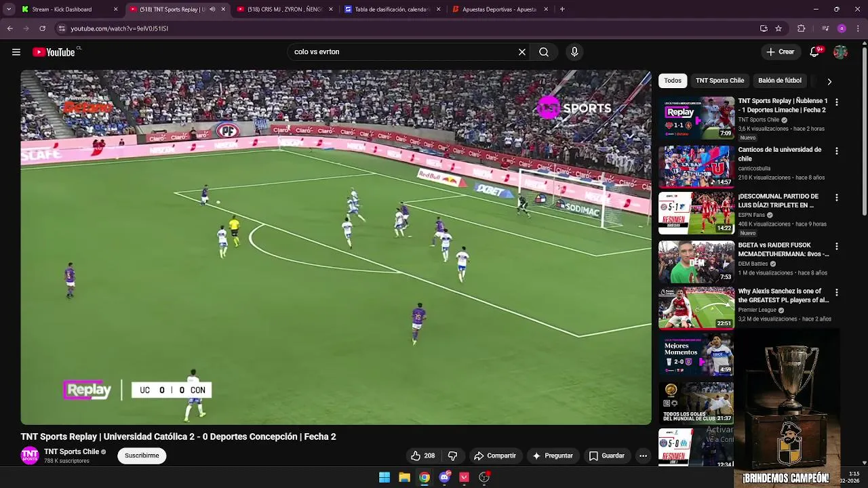Run search with the magnifier icon

coord(544,52)
